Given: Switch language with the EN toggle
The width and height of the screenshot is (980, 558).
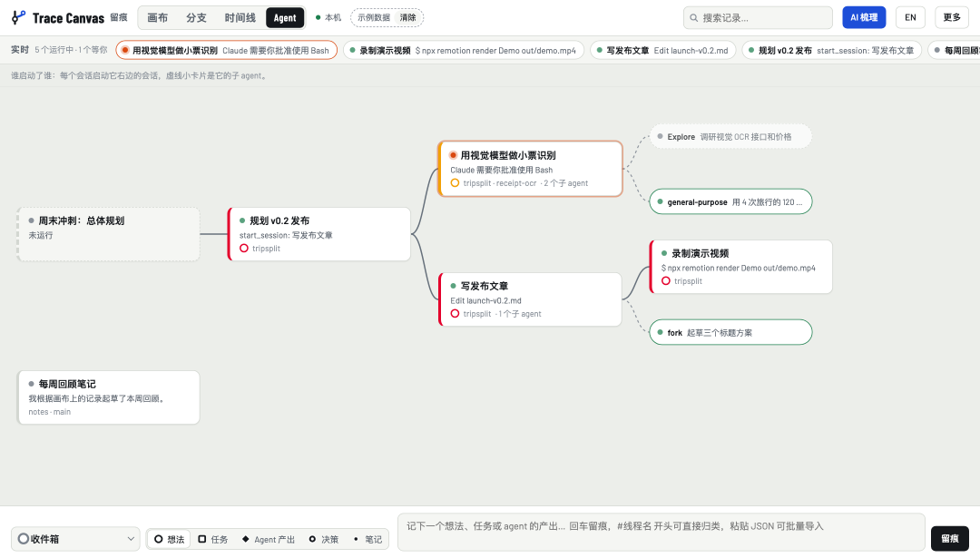Looking at the screenshot, I should point(911,17).
